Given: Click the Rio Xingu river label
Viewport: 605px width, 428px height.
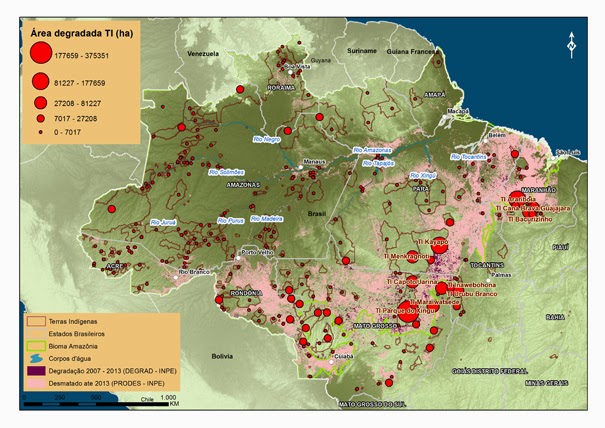Looking at the screenshot, I should [x=423, y=176].
